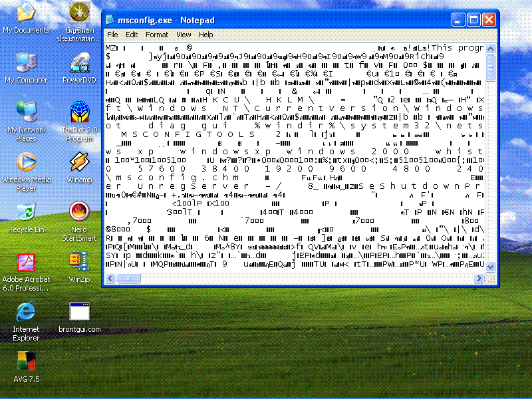This screenshot has width=532, height=399.
Task: Open the File menu in Notepad
Action: coord(112,35)
